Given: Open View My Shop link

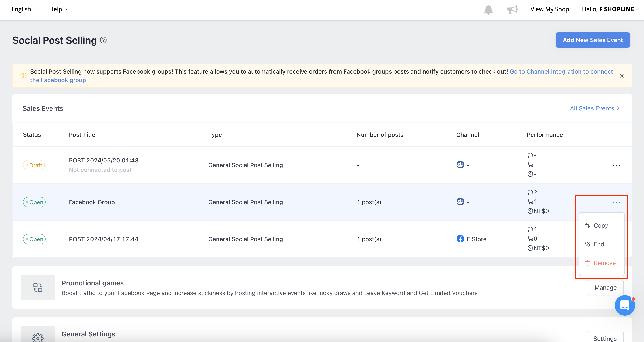Looking at the screenshot, I should coord(549,9).
